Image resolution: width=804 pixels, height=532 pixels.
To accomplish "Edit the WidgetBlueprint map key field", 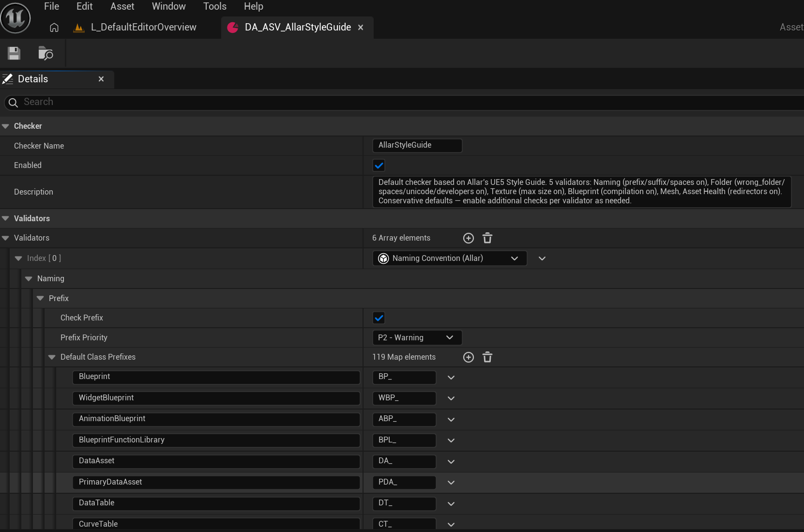I will coord(216,398).
